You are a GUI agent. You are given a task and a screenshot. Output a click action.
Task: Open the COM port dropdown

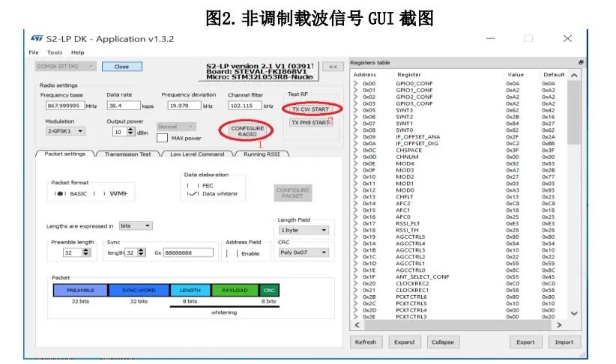tap(65, 67)
